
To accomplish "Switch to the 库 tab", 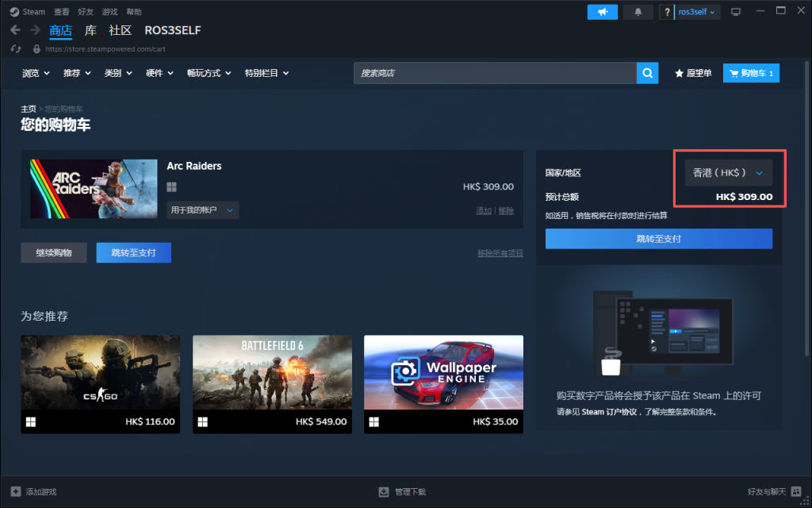I will (90, 30).
